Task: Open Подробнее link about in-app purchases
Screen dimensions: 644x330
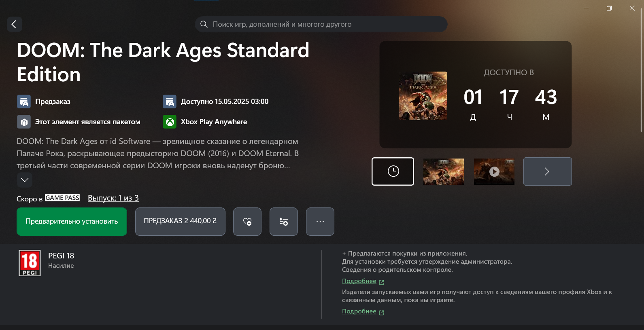Action: coord(359,281)
